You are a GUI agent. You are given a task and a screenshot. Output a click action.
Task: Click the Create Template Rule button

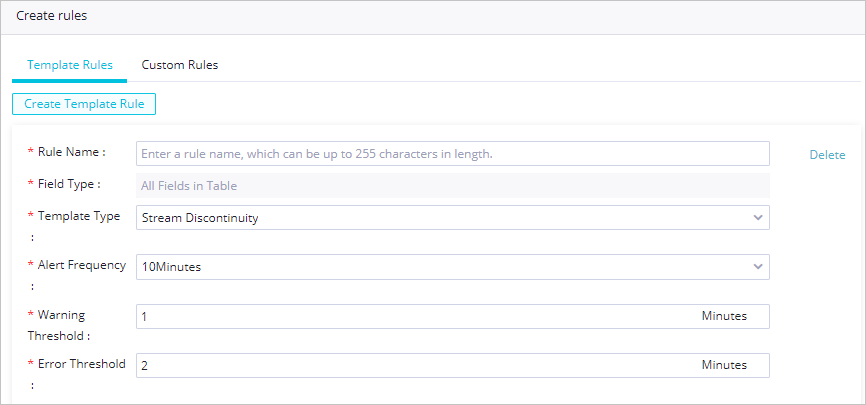84,104
